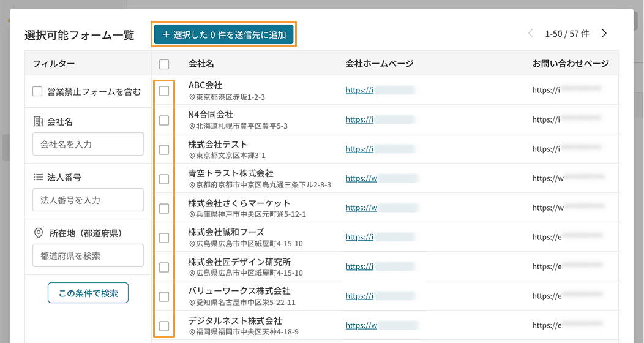Click address 東京都文京区本郷3-1
The width and height of the screenshot is (644, 343).
[231, 156]
